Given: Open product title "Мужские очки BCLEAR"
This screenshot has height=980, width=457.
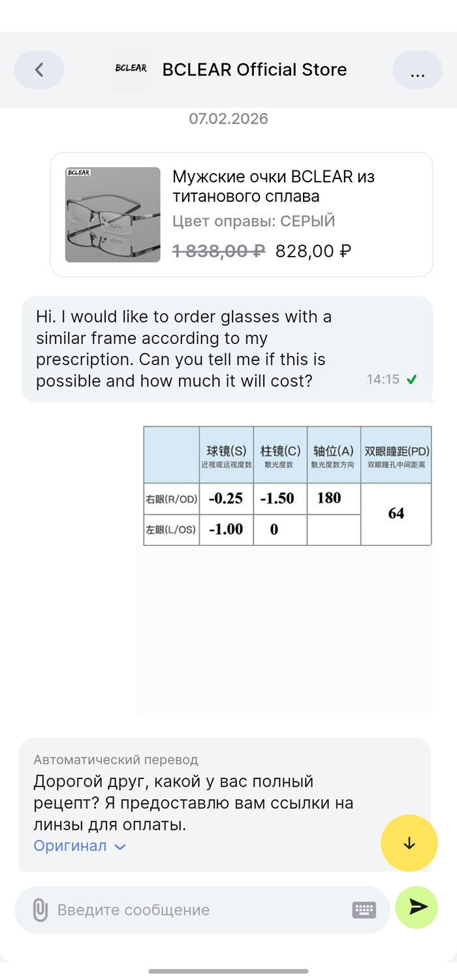Looking at the screenshot, I should tap(273, 186).
